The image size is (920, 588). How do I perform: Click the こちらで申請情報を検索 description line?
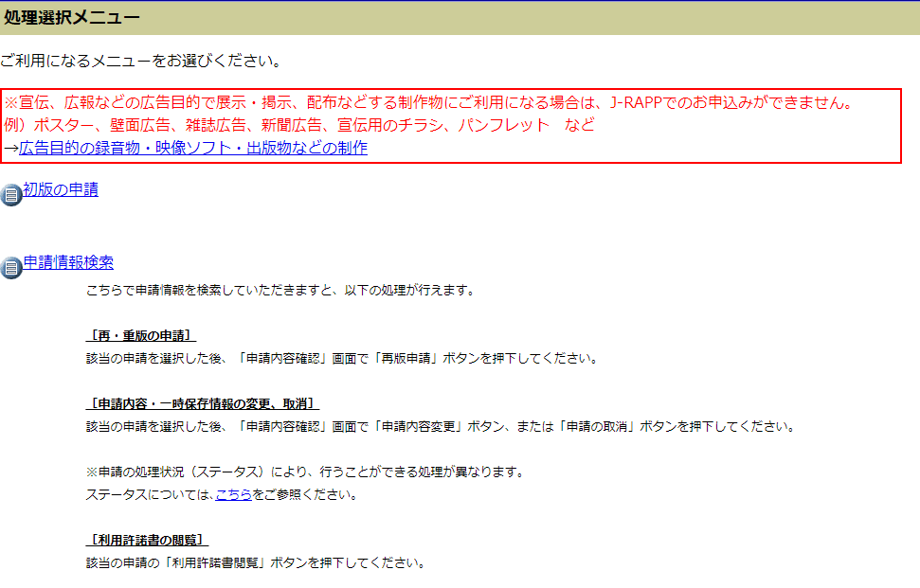(x=281, y=290)
